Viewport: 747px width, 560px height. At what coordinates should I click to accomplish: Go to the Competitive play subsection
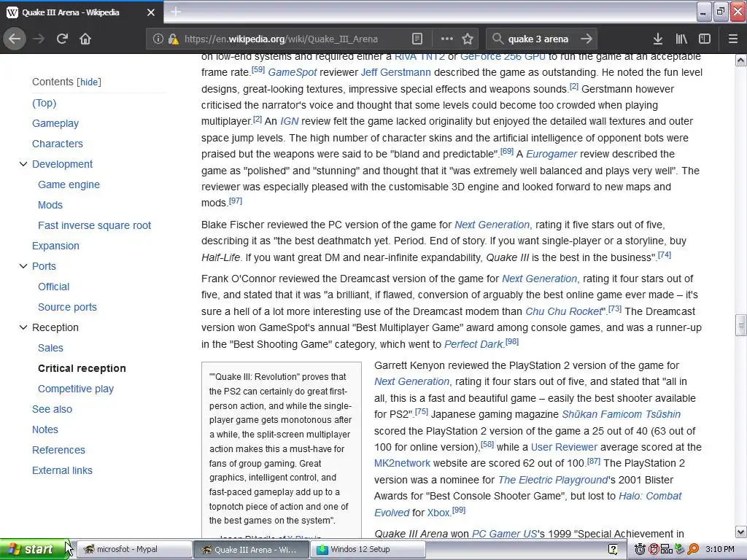[x=76, y=389]
